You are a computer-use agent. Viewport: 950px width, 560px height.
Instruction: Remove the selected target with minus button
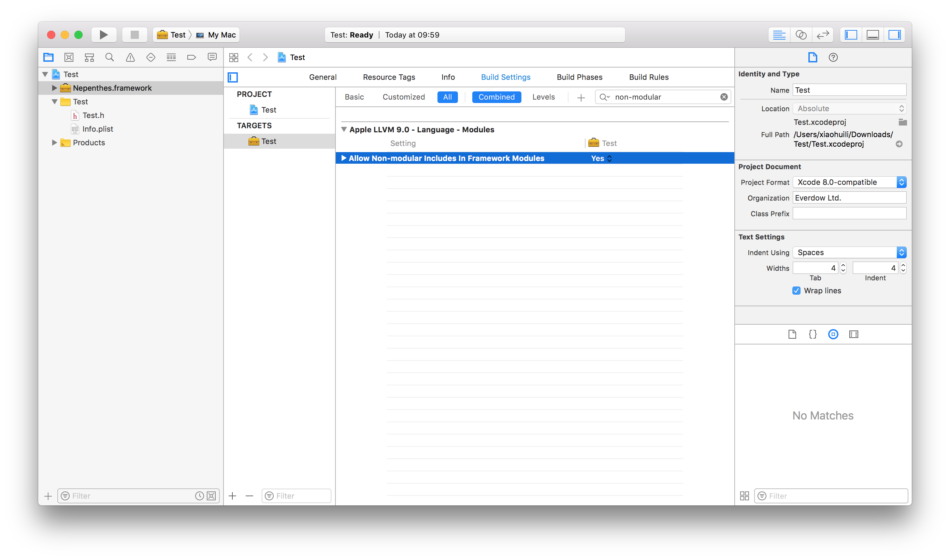tap(249, 496)
